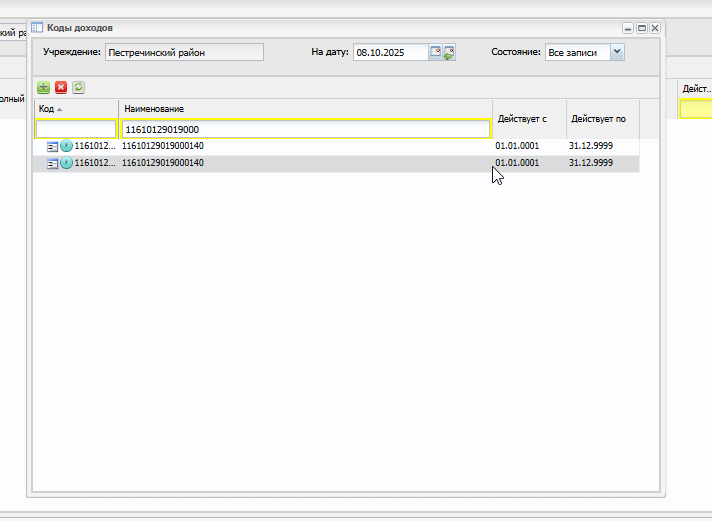Click the Коды доходов window title icon
This screenshot has width=712, height=521.
[x=37, y=28]
